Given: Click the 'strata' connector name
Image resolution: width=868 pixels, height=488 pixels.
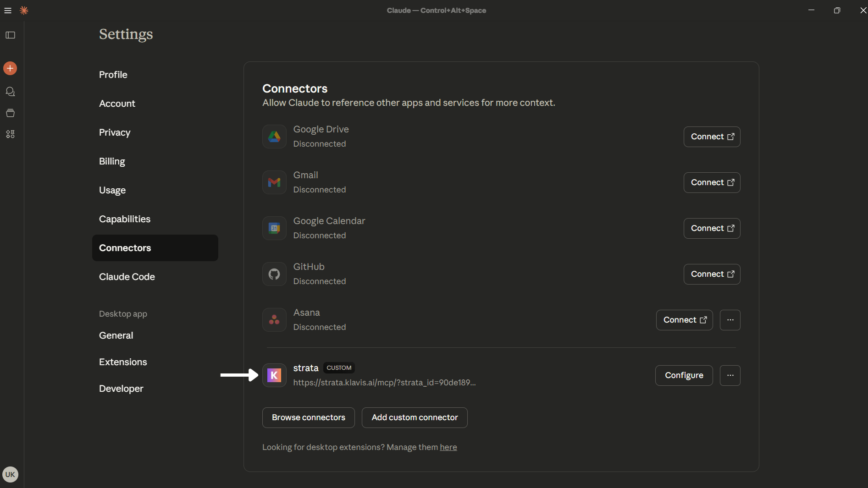Looking at the screenshot, I should pyautogui.click(x=306, y=368).
